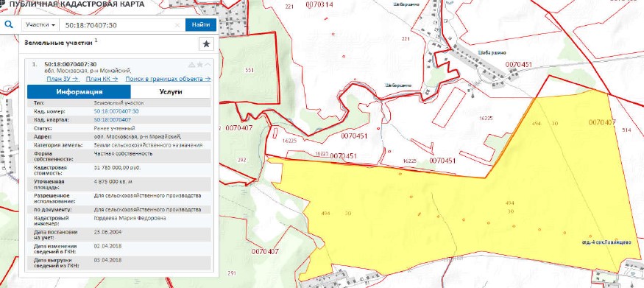Click the warning triangle icon on result

[191, 65]
